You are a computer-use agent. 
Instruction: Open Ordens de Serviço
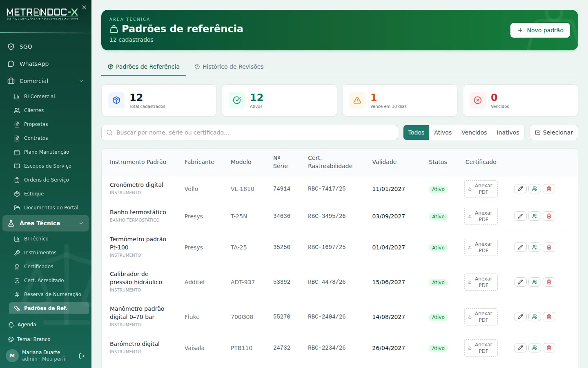tap(49, 180)
